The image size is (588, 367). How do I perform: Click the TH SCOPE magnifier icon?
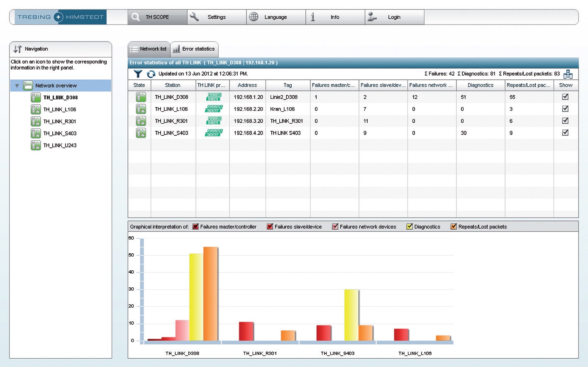(x=136, y=17)
